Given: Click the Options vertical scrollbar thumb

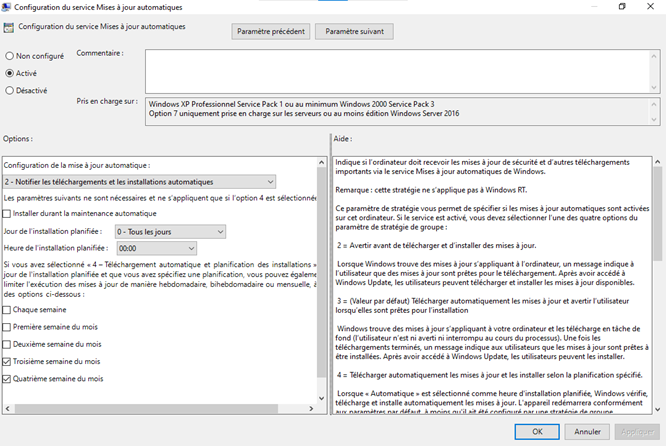Looking at the screenshot, I should point(322,272).
